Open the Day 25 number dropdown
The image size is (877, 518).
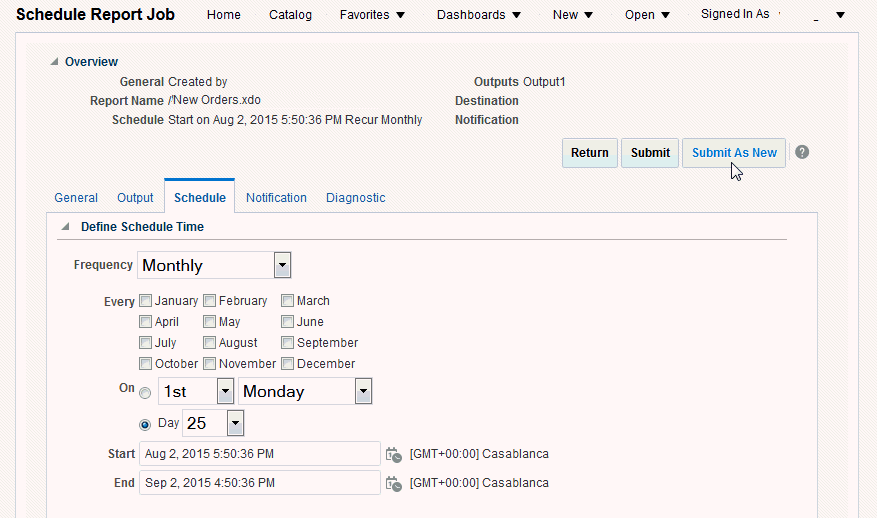[235, 424]
